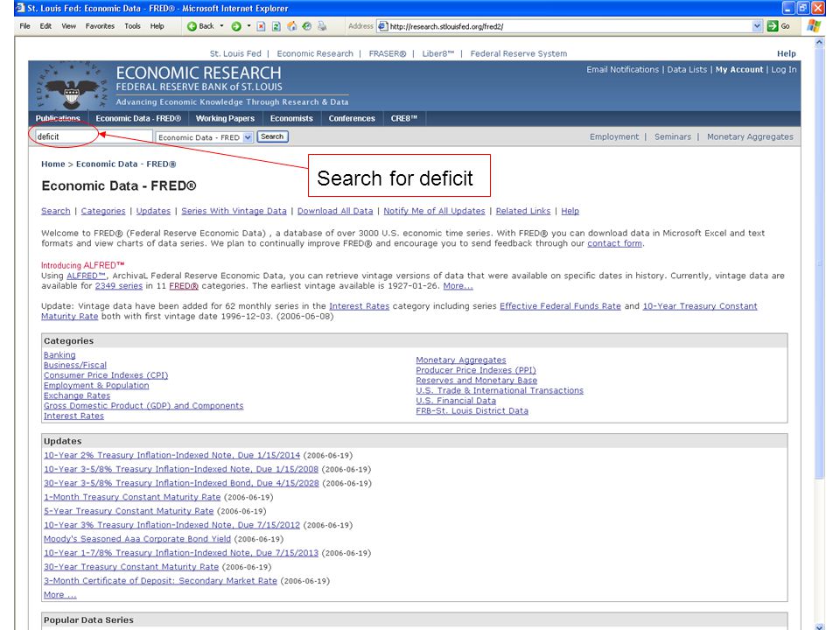Click the page icon in address bar
The height and width of the screenshot is (630, 840).
pos(382,26)
